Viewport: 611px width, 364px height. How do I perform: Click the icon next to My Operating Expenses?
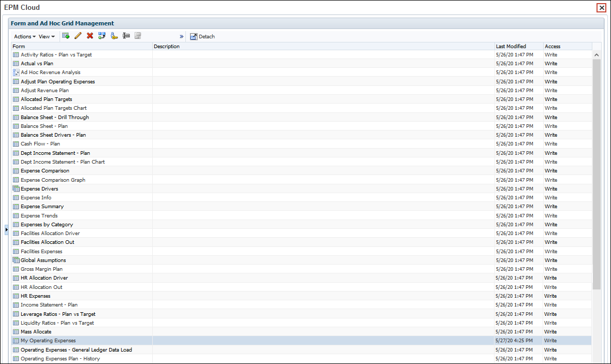tap(16, 341)
